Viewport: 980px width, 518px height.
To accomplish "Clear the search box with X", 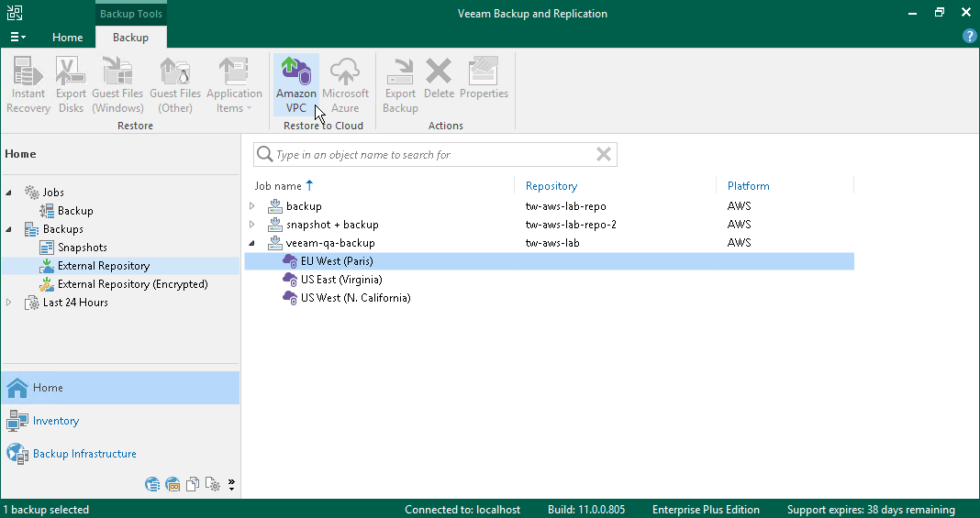I will 604,154.
